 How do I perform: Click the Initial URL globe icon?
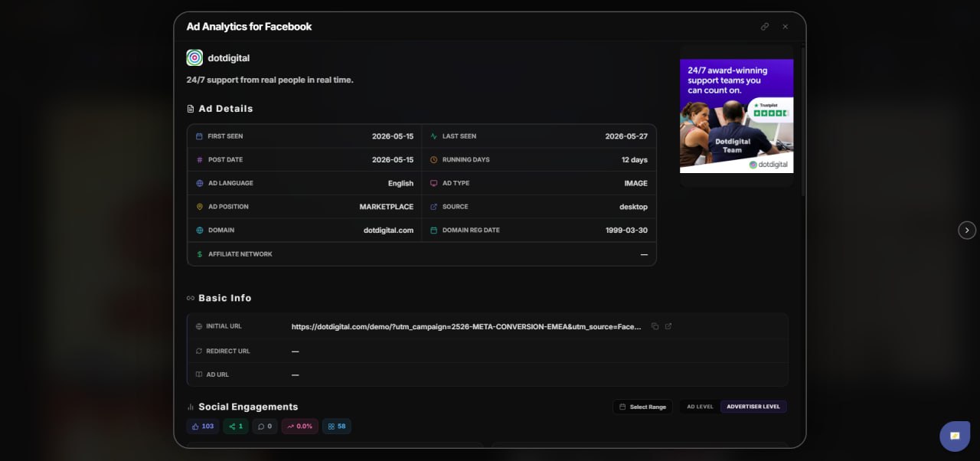click(x=199, y=326)
